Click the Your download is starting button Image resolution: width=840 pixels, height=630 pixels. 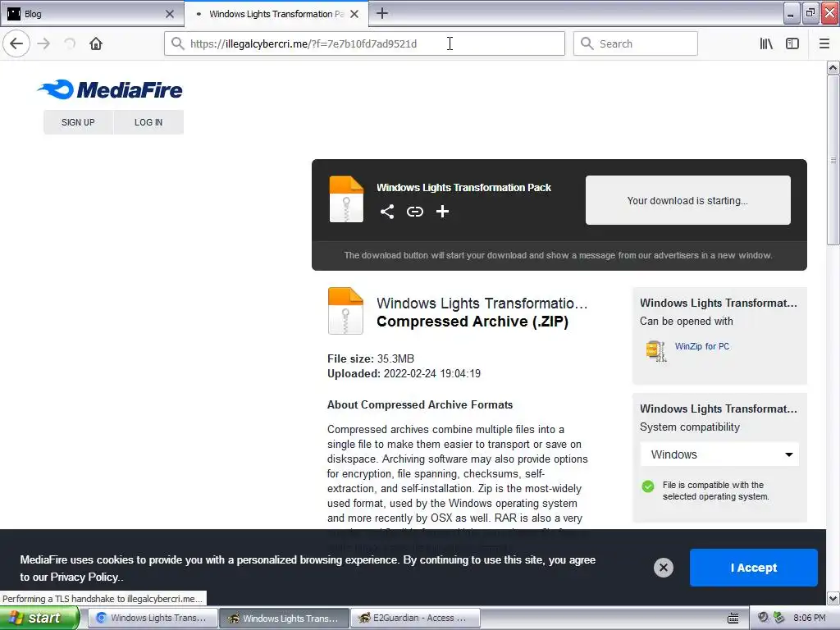point(688,200)
